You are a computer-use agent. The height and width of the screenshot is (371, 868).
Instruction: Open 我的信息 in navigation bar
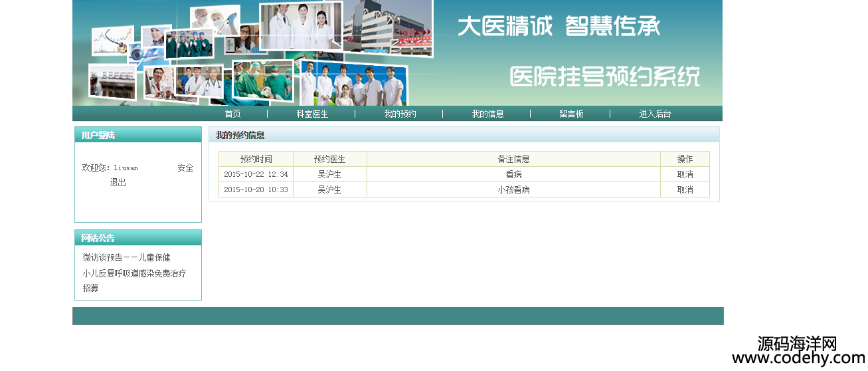(487, 114)
